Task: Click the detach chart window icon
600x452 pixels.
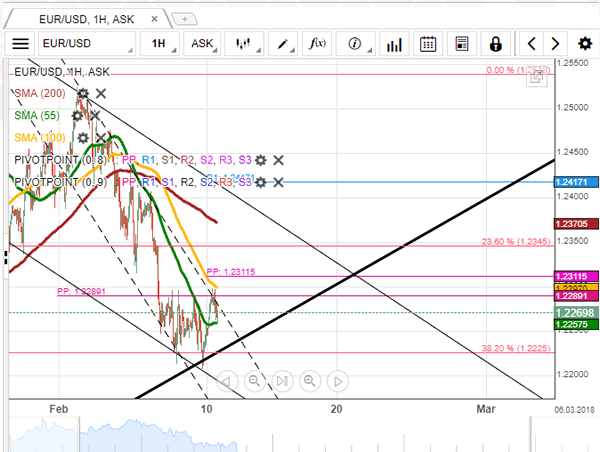Action: pos(537,78)
